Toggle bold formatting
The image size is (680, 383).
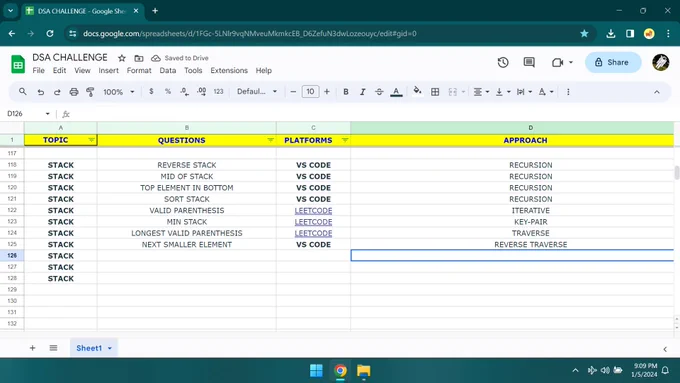click(346, 92)
